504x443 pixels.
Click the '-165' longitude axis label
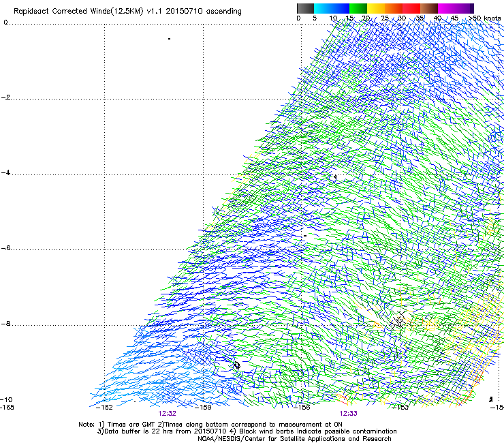[x=7, y=408]
